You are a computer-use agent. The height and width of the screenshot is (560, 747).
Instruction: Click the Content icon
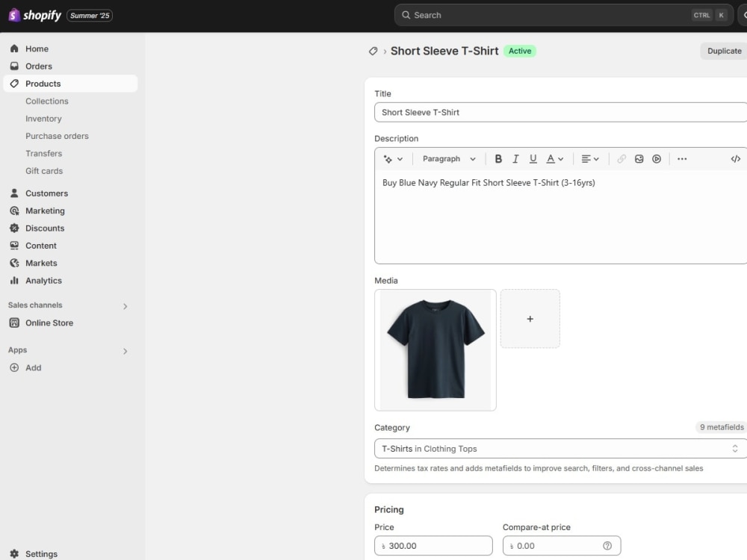tap(14, 246)
